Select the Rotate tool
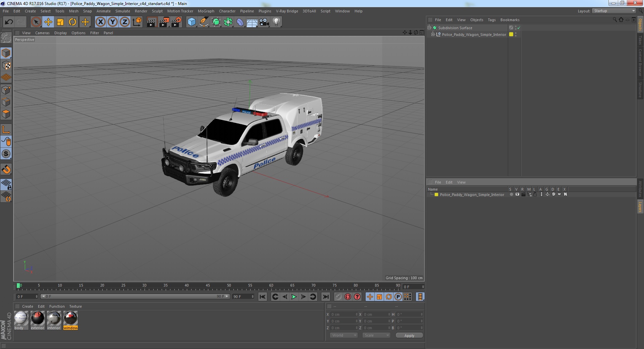Image resolution: width=644 pixels, height=349 pixels. 72,22
